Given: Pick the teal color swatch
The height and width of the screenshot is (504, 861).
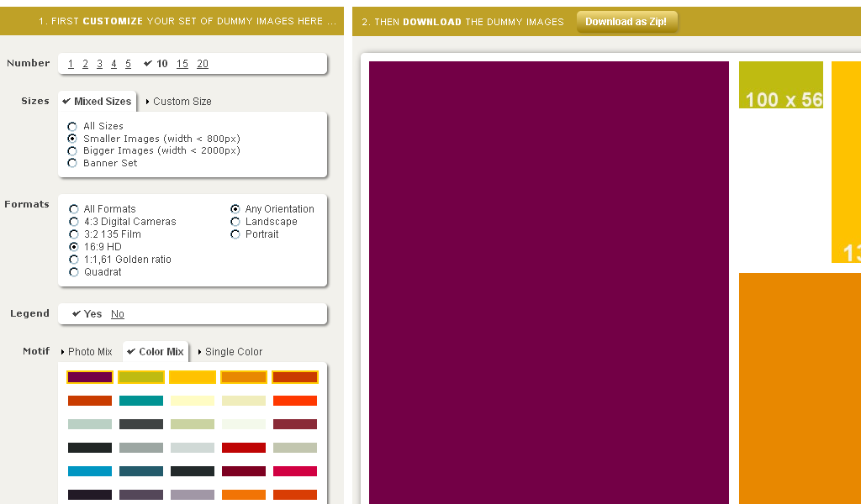Looking at the screenshot, I should point(141,401).
